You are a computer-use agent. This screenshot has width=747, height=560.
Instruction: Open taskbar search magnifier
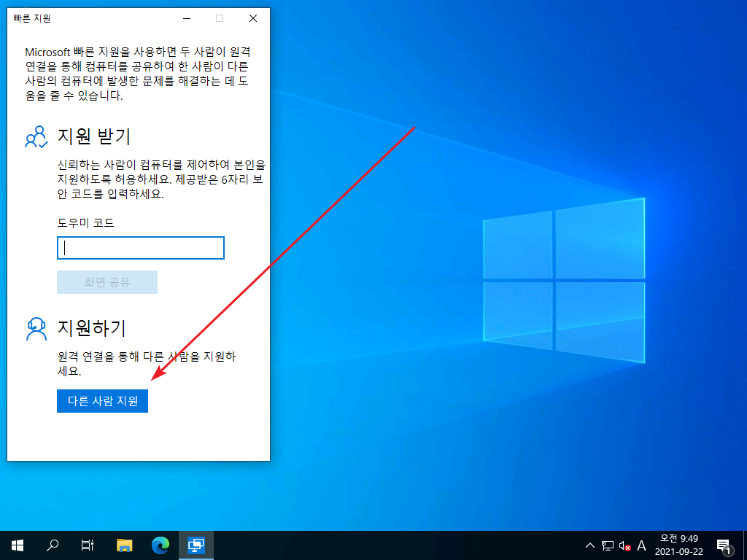point(53,545)
